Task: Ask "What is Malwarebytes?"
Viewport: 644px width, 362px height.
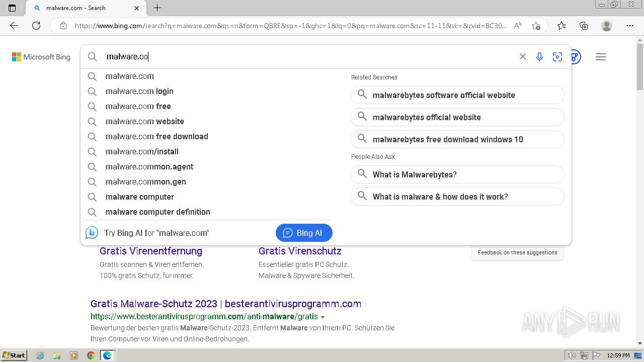Action: tap(457, 174)
